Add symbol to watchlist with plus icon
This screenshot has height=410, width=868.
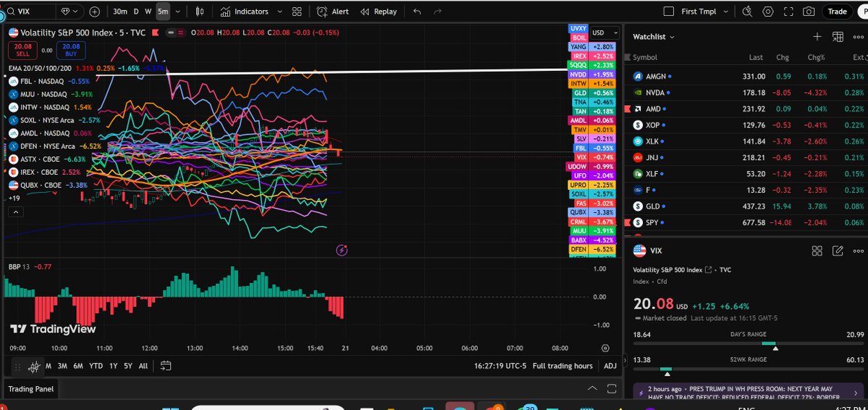817,36
